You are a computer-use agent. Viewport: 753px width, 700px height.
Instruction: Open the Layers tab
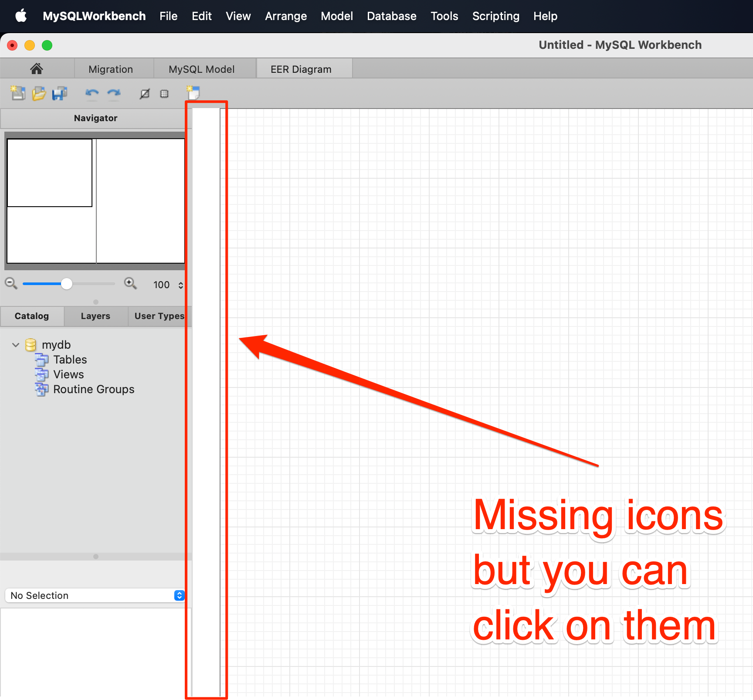(x=95, y=316)
